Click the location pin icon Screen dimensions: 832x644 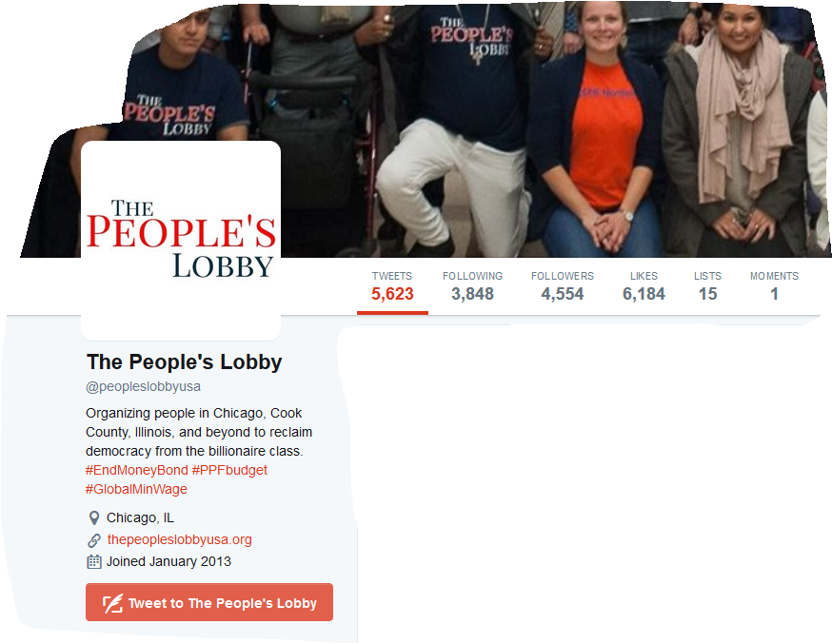click(94, 517)
